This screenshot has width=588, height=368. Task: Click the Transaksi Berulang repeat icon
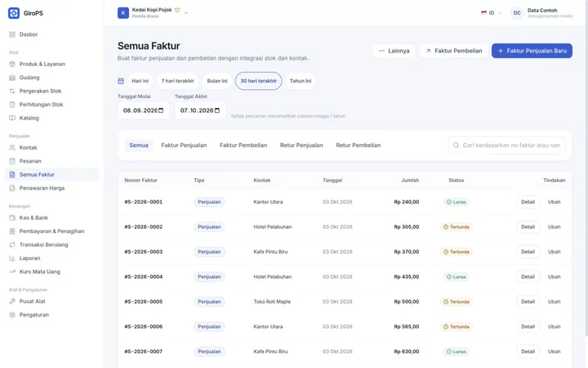(12, 245)
